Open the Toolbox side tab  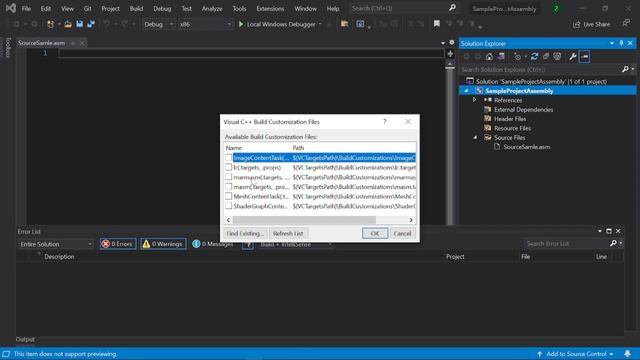[x=8, y=47]
